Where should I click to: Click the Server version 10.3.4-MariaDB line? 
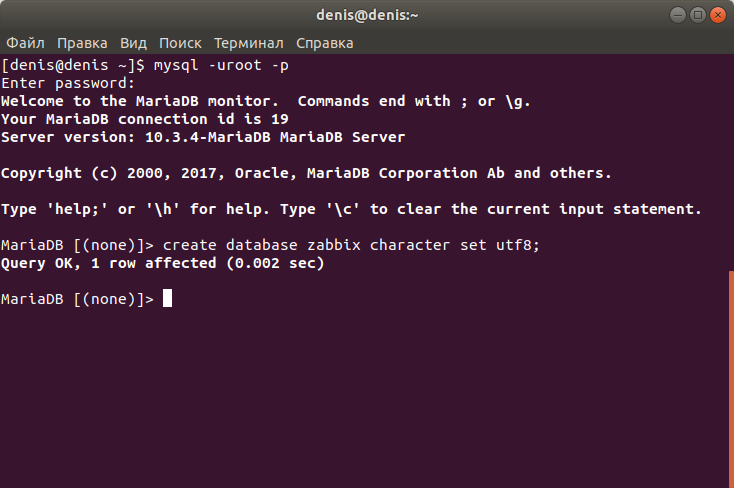(x=203, y=137)
